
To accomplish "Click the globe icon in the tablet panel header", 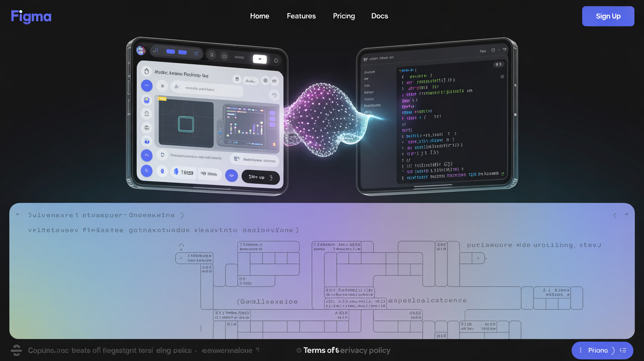I will pyautogui.click(x=266, y=80).
